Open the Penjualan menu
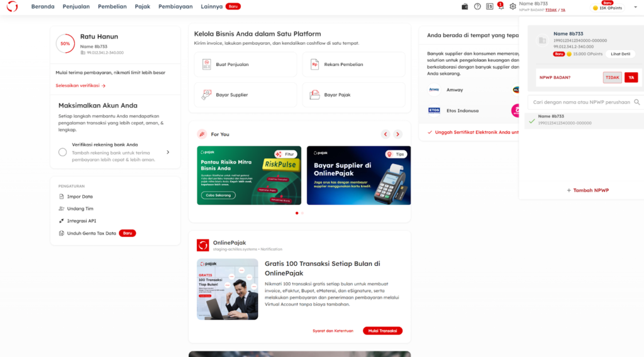The height and width of the screenshot is (357, 644). pos(76,6)
